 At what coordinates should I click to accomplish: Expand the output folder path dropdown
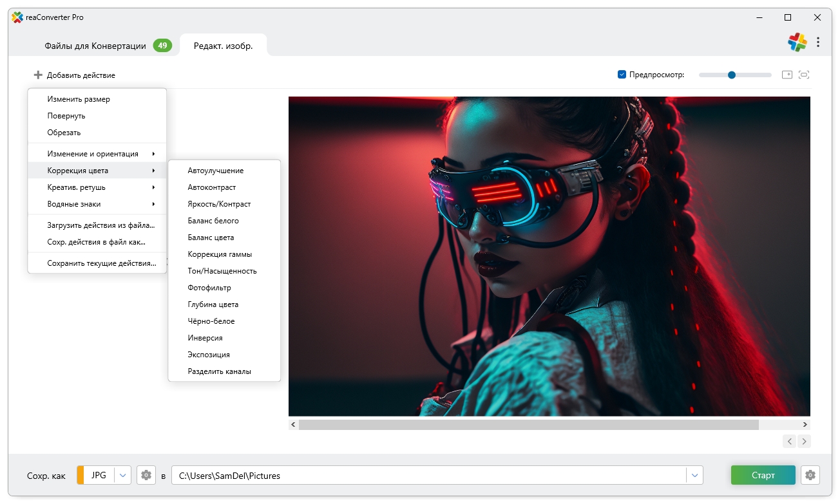pos(694,476)
